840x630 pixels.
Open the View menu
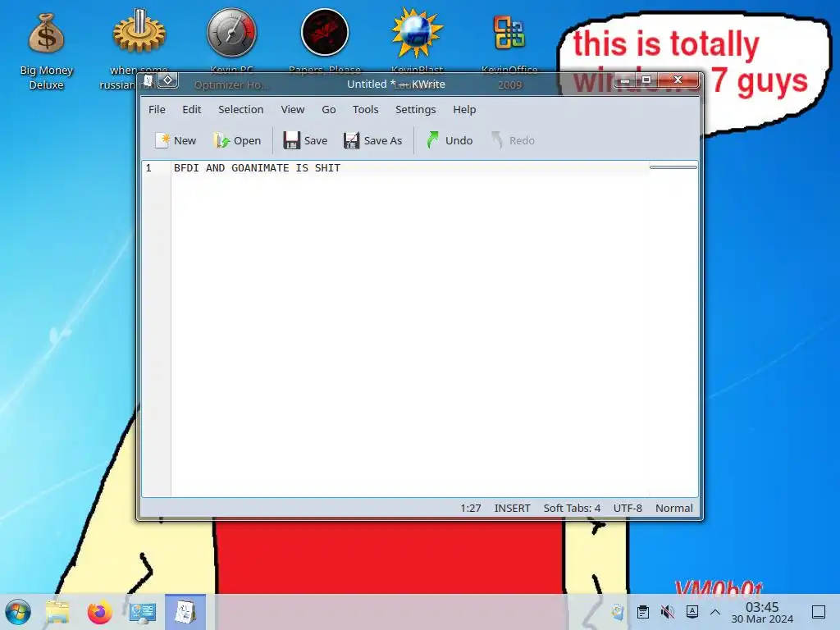pos(293,109)
